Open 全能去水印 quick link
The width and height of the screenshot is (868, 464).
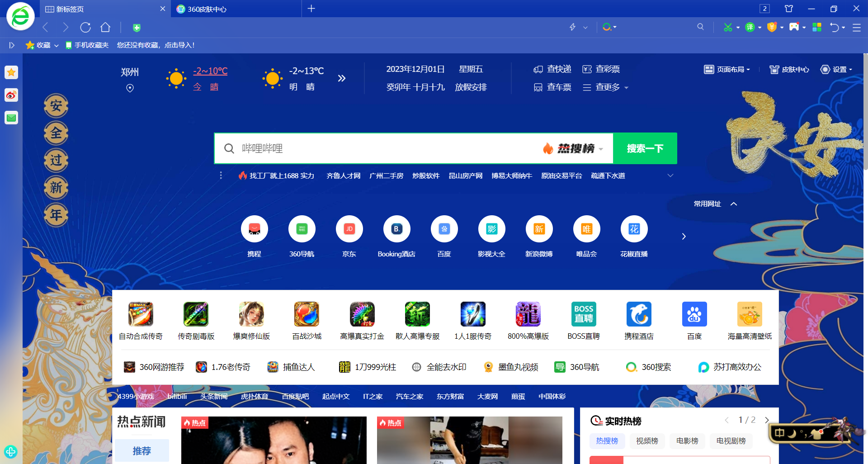[x=439, y=367]
